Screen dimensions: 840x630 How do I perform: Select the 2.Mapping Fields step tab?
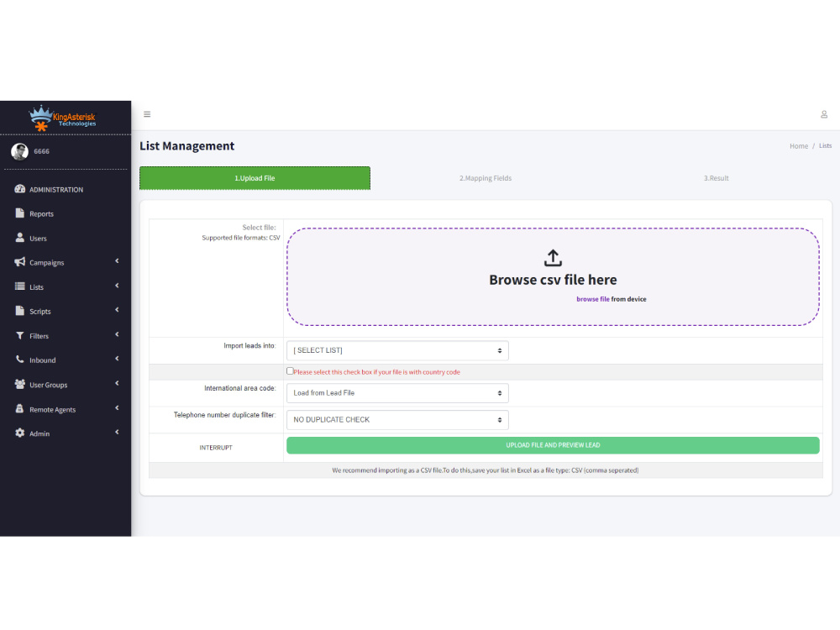tap(486, 178)
